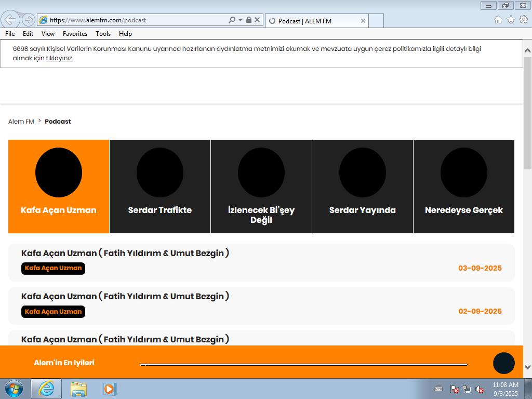
Task: Open the network status tray icon
Action: click(x=467, y=389)
